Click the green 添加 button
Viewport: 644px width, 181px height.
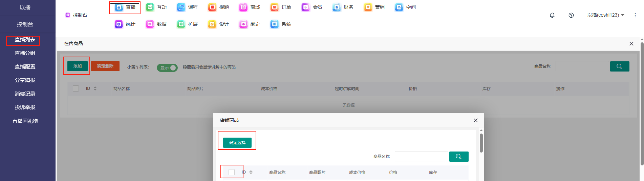78,66
